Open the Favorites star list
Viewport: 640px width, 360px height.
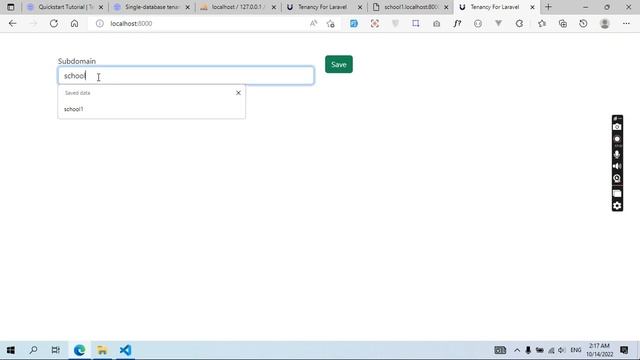542,24
